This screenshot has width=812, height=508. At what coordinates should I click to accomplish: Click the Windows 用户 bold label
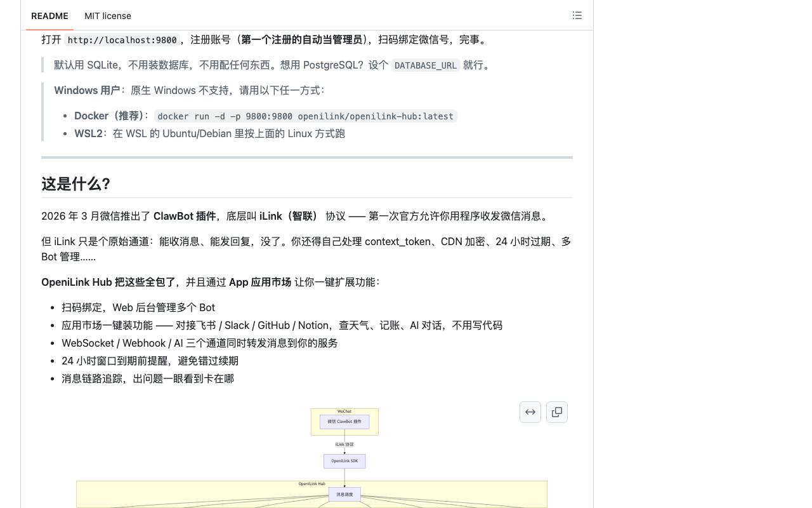point(87,90)
